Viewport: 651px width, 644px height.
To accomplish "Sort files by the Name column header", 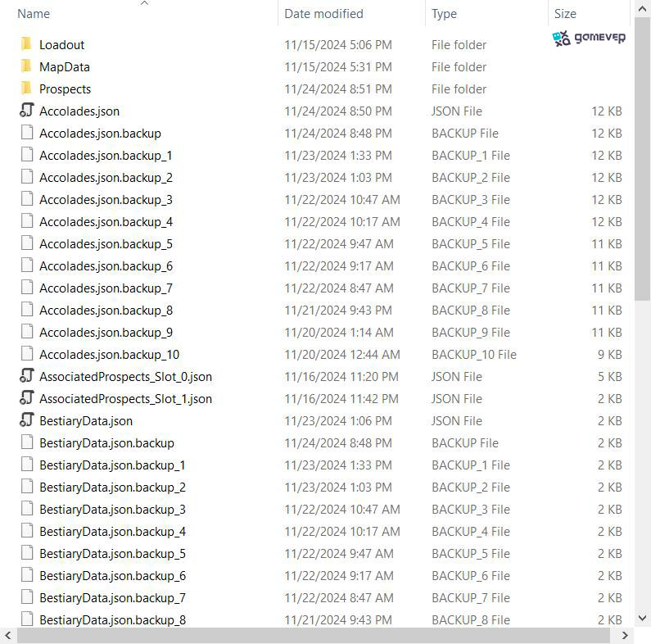I will pos(34,14).
